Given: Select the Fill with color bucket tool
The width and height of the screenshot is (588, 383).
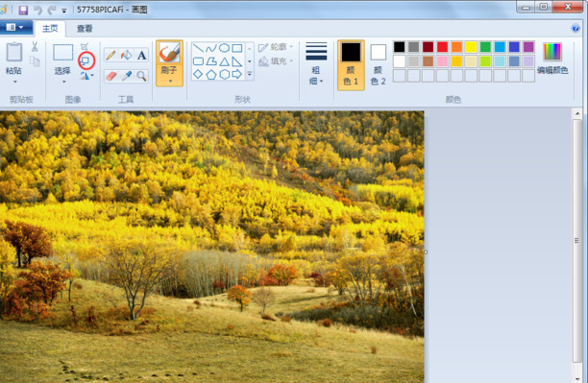Looking at the screenshot, I should (x=127, y=55).
